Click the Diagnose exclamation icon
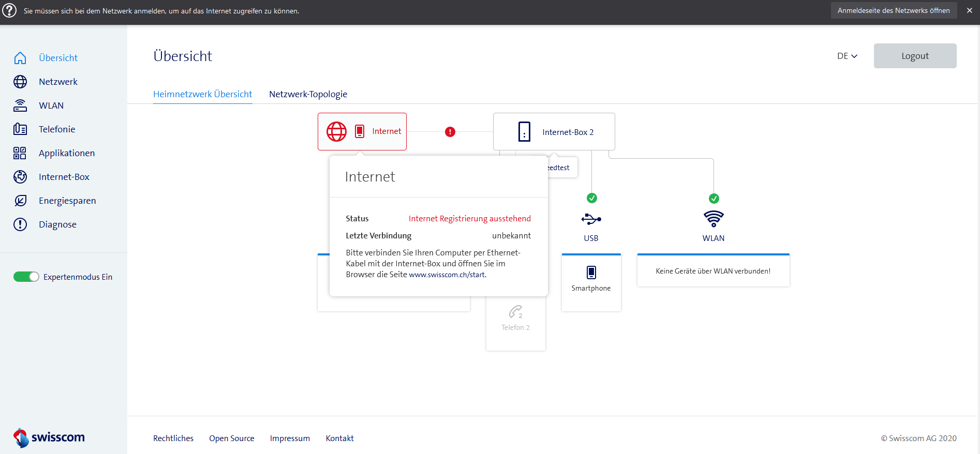This screenshot has height=454, width=980. pyautogui.click(x=20, y=224)
